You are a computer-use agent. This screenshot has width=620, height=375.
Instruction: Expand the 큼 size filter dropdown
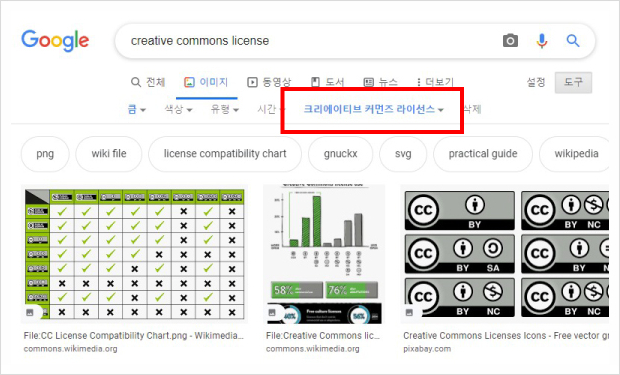pos(136,109)
